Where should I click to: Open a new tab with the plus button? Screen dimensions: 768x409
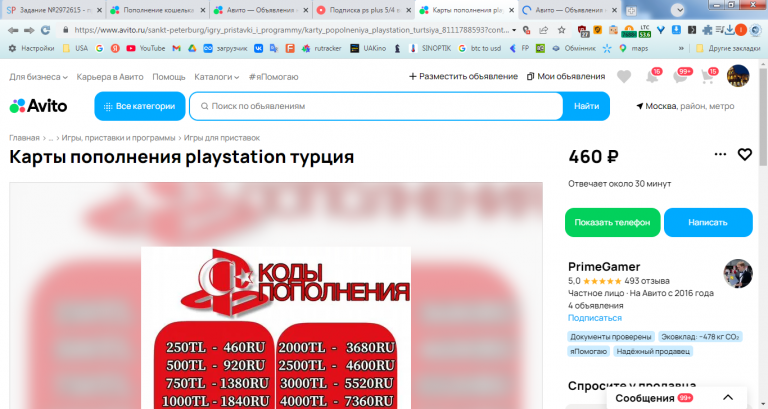[x=631, y=10]
